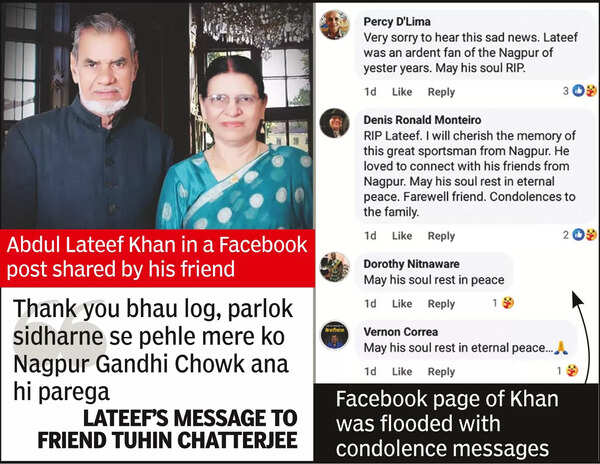Reply to Dorothy Nitnaware's comment
Image resolution: width=600 pixels, height=464 pixels.
click(x=441, y=304)
